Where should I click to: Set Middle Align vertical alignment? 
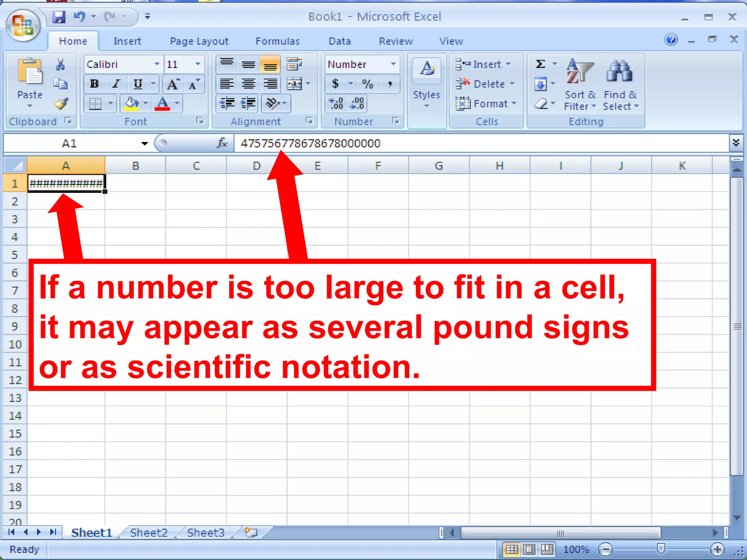click(x=248, y=65)
